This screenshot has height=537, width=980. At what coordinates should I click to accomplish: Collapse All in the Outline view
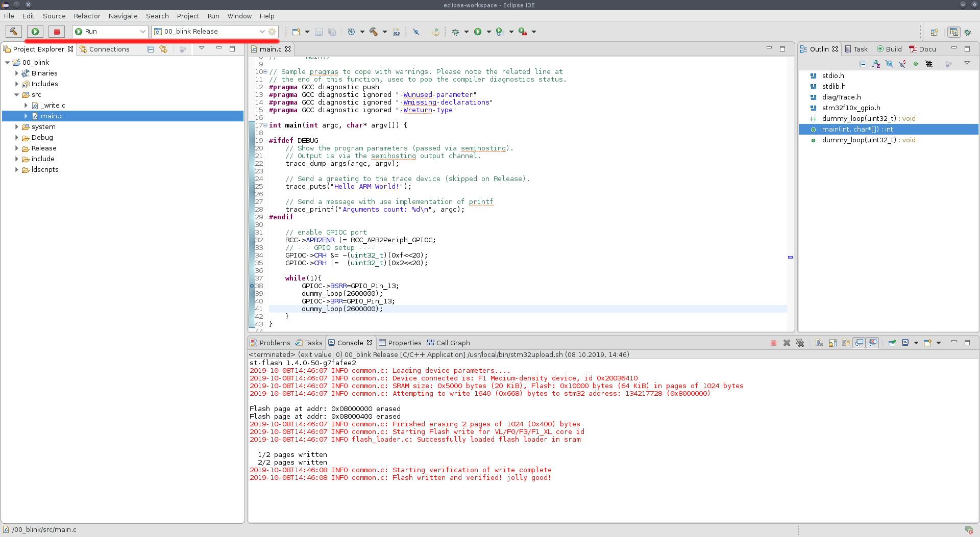863,64
